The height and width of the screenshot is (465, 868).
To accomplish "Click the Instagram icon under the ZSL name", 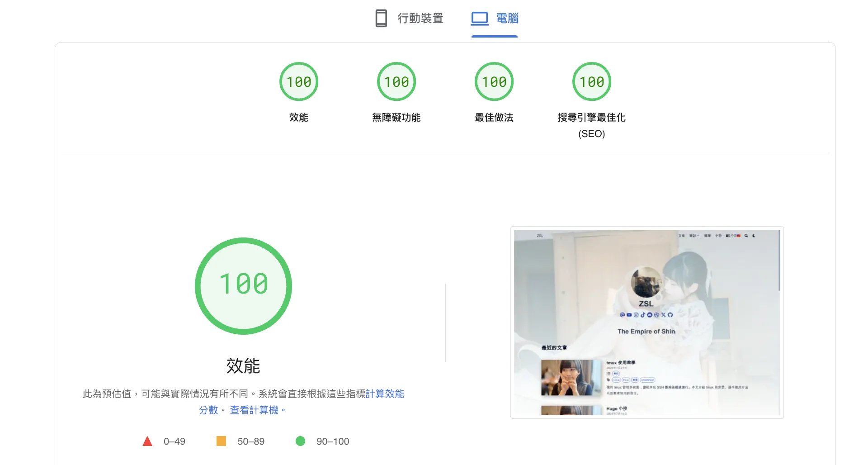I will [635, 315].
